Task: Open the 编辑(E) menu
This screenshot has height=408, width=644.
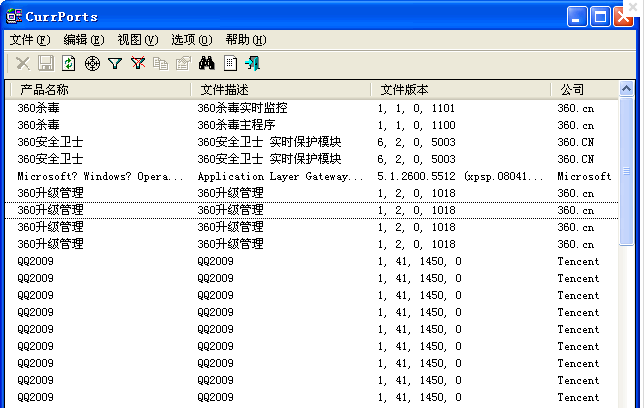Action: pyautogui.click(x=84, y=40)
